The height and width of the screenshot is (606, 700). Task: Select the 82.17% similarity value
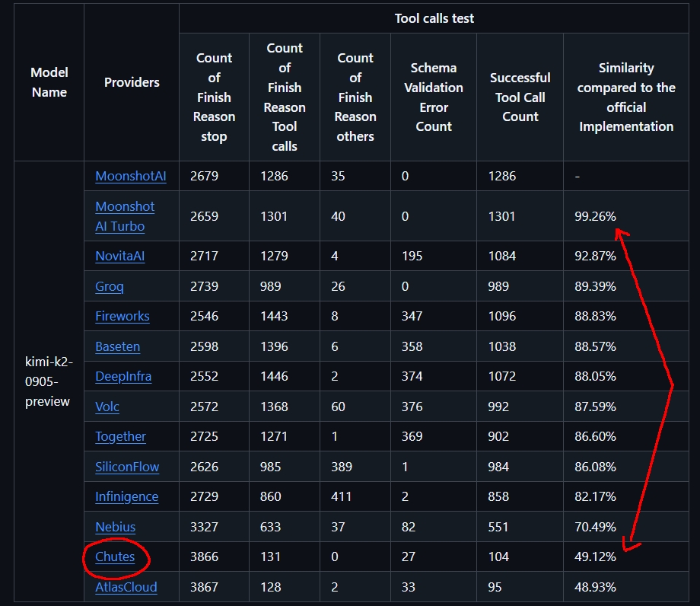pos(595,496)
